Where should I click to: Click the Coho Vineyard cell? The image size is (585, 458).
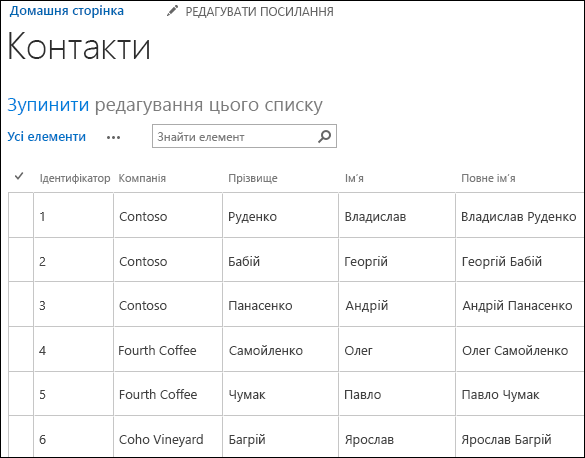tap(168, 437)
